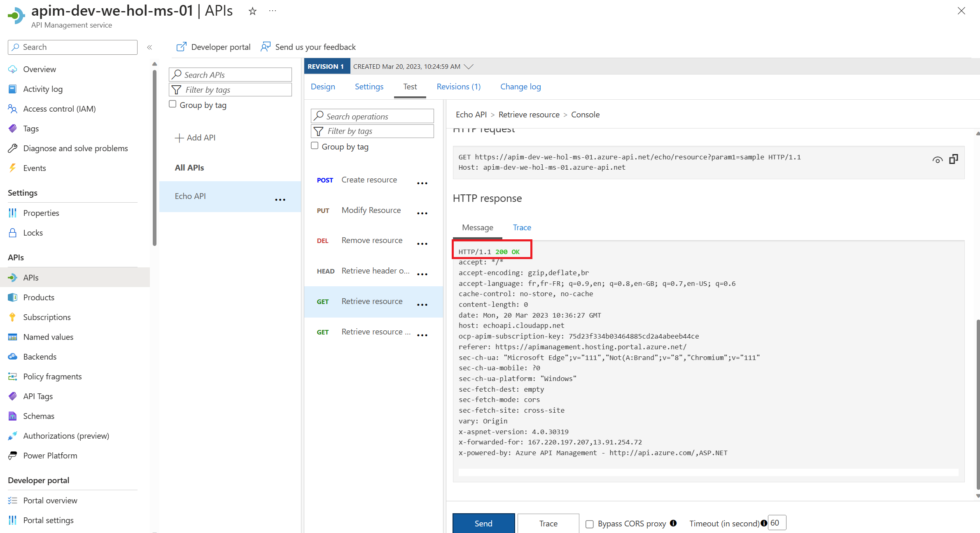The height and width of the screenshot is (533, 980).
Task: Open Developer portal link
Action: pos(214,47)
